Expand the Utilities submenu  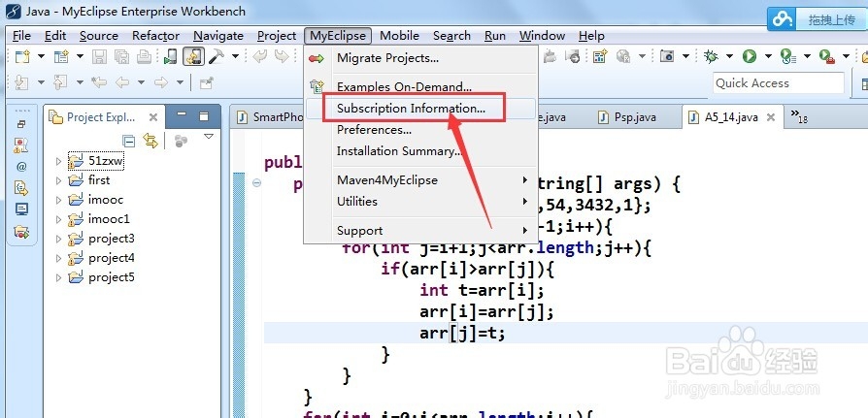pos(421,202)
